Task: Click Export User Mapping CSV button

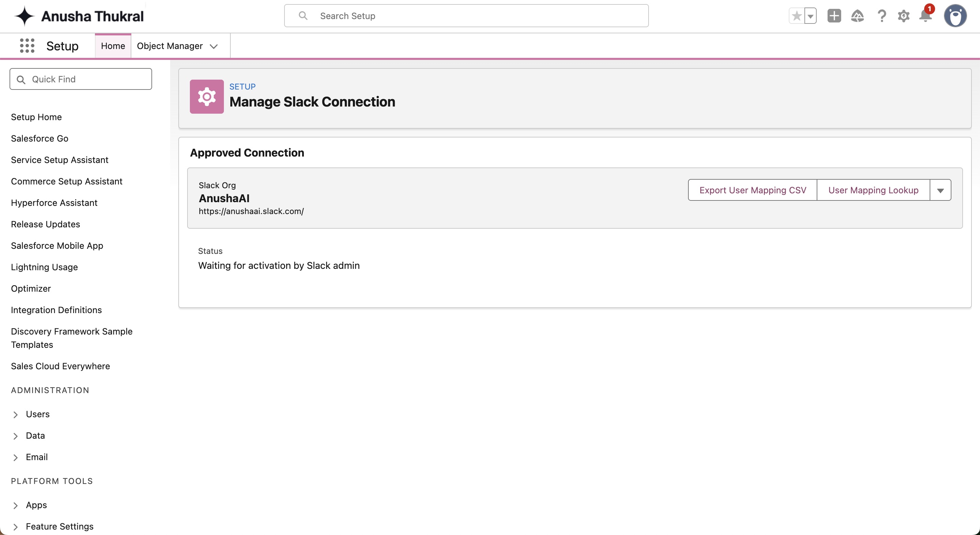Action: click(x=752, y=190)
